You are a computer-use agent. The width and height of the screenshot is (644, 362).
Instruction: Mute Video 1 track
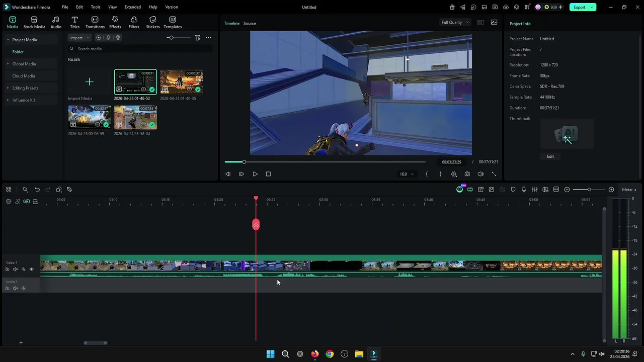[15, 269]
